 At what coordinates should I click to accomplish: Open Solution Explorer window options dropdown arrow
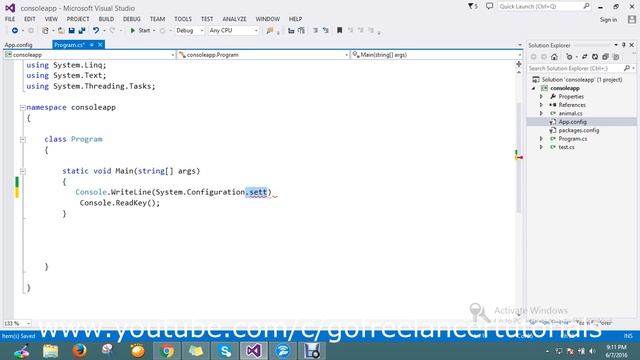[x=616, y=45]
